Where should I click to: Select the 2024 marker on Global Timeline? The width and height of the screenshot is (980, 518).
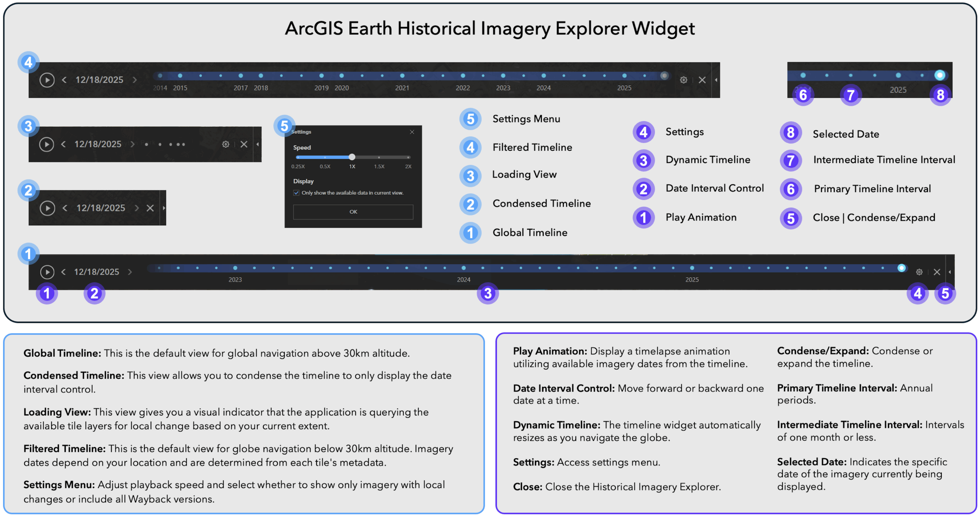[464, 268]
